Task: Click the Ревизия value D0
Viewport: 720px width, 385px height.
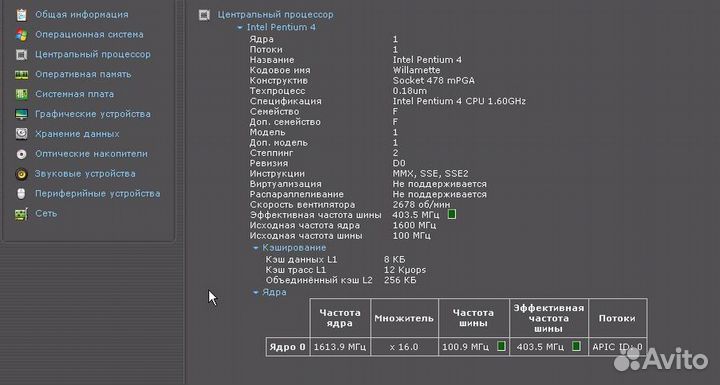Action: [399, 163]
